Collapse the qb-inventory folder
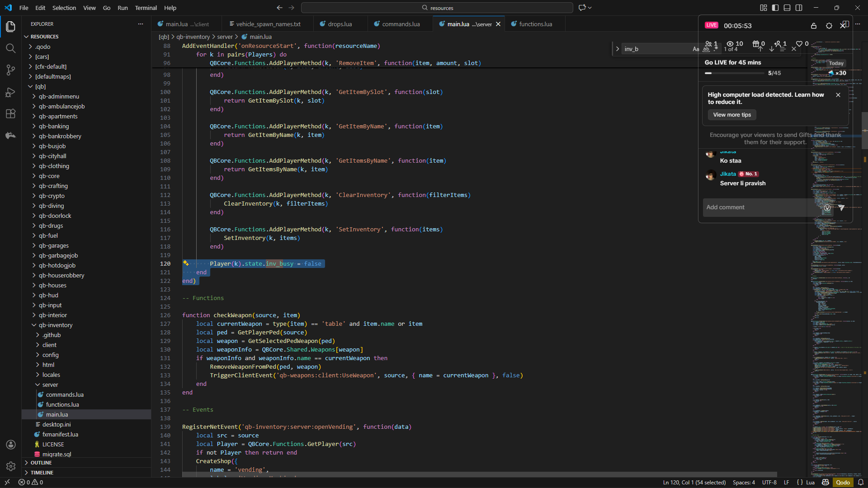The height and width of the screenshot is (488, 868). point(55,325)
